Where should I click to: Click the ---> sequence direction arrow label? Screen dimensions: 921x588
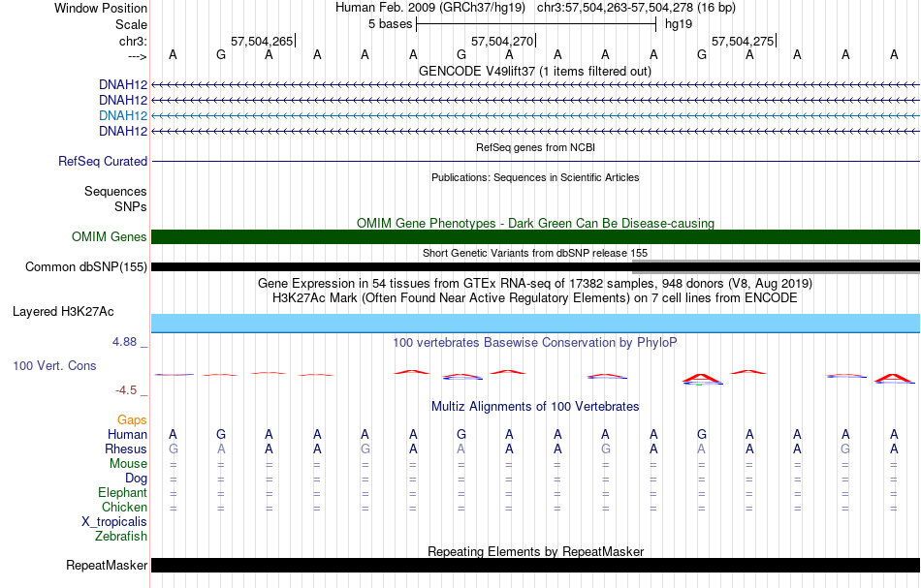(137, 56)
